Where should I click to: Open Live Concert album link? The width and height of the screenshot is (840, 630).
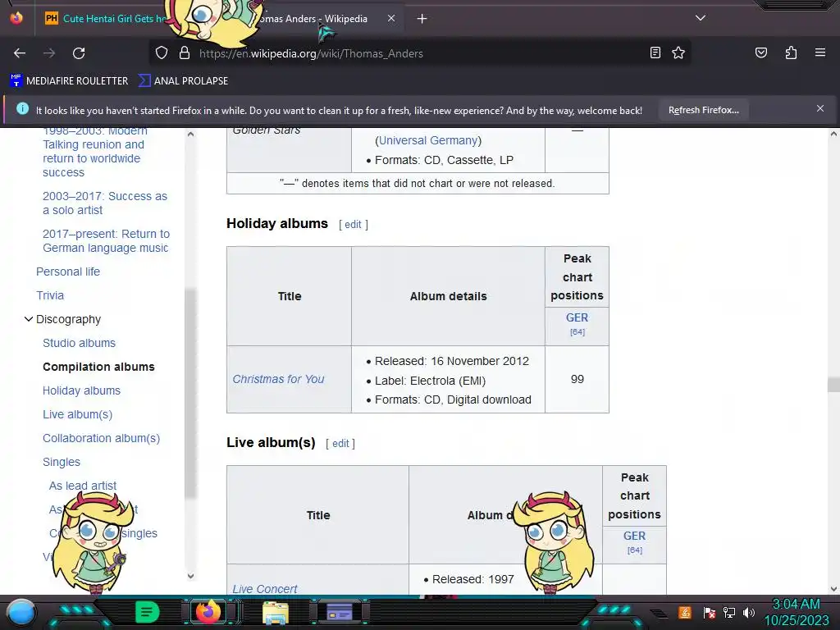(265, 589)
